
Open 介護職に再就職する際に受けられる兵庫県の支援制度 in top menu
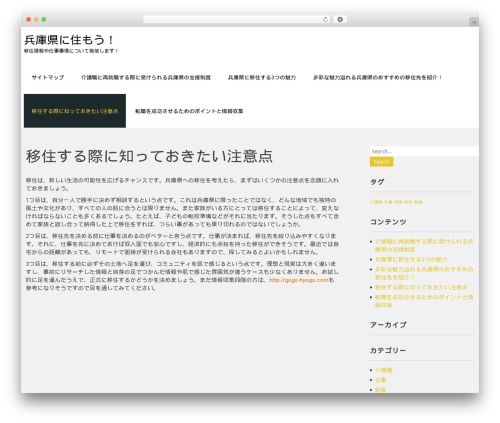(146, 77)
